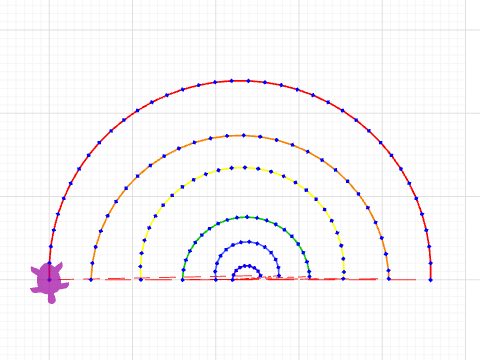Screen dimensions: 480x360
Task: Click the left endpoint of the smallest blue arc
Action: click(232, 280)
